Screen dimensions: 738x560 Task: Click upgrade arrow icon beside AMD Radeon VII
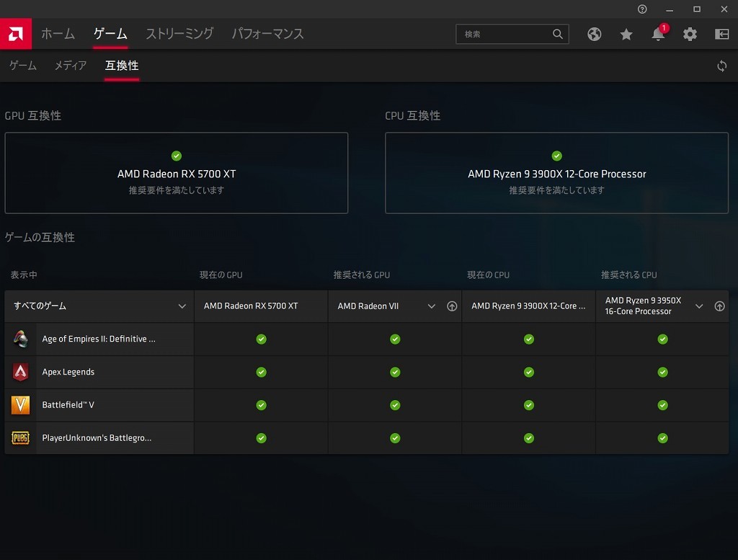(x=452, y=306)
